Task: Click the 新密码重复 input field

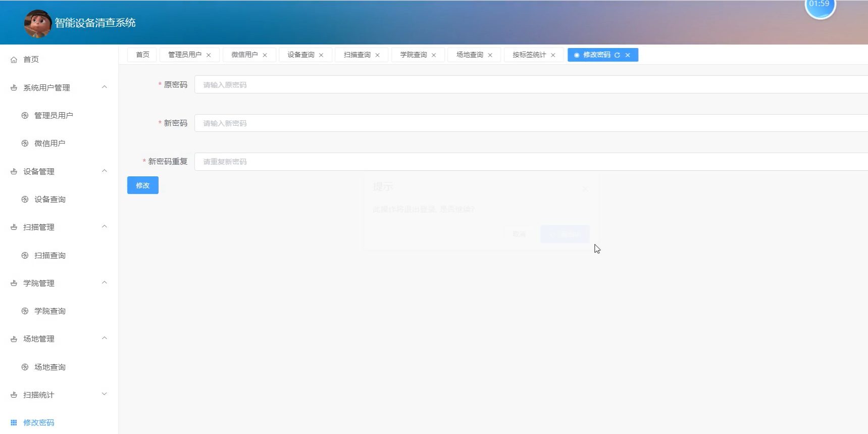Action: [530, 162]
